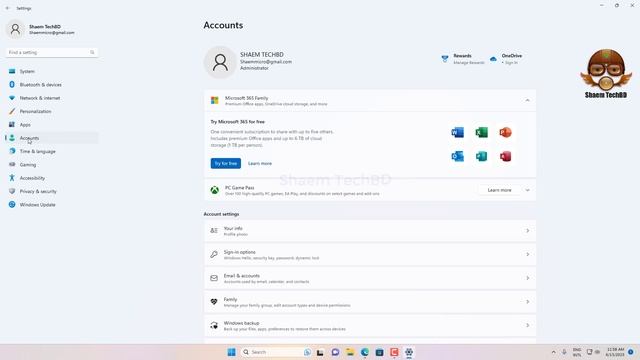Viewport: 640px width, 360px height.
Task: Click PC Game Pass Learn more button
Action: tap(499, 190)
